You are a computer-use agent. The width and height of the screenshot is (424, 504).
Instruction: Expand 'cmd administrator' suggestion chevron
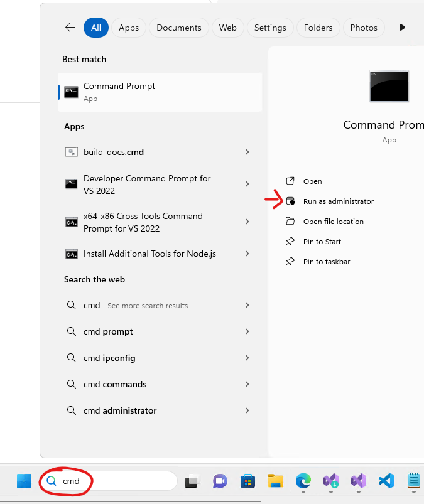click(247, 410)
